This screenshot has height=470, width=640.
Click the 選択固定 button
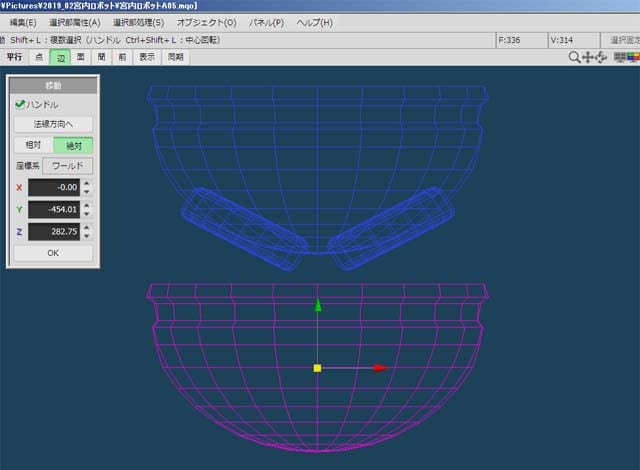pyautogui.click(x=624, y=40)
